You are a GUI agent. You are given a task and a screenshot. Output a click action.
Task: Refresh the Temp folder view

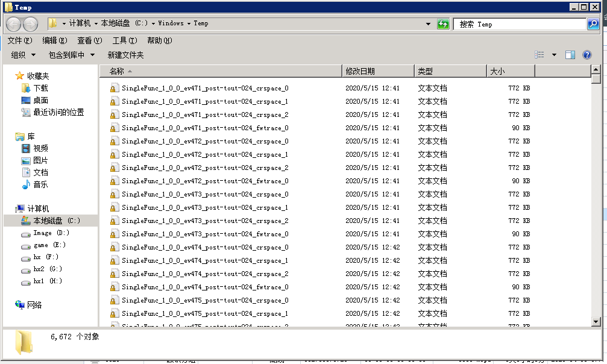click(x=443, y=24)
